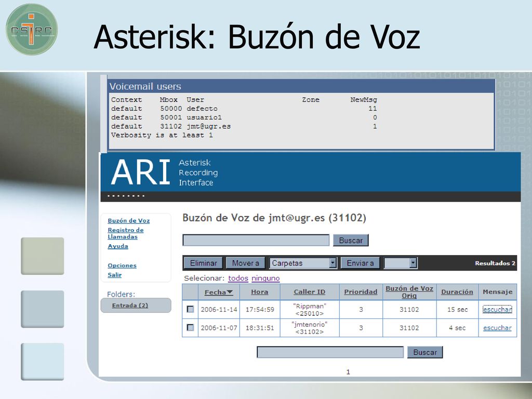This screenshot has width=532, height=399.
Task: Click the "jmtenorio" <31102> caller cell
Action: (310, 328)
